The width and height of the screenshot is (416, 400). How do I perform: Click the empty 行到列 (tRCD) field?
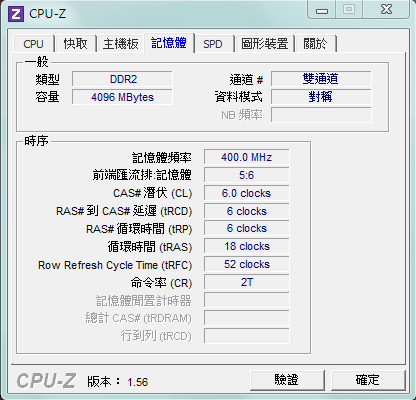[247, 336]
